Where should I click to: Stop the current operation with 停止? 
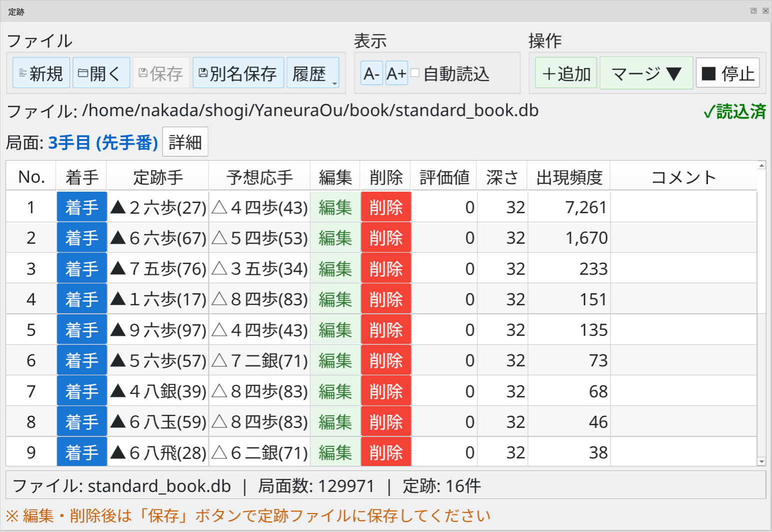tap(727, 73)
